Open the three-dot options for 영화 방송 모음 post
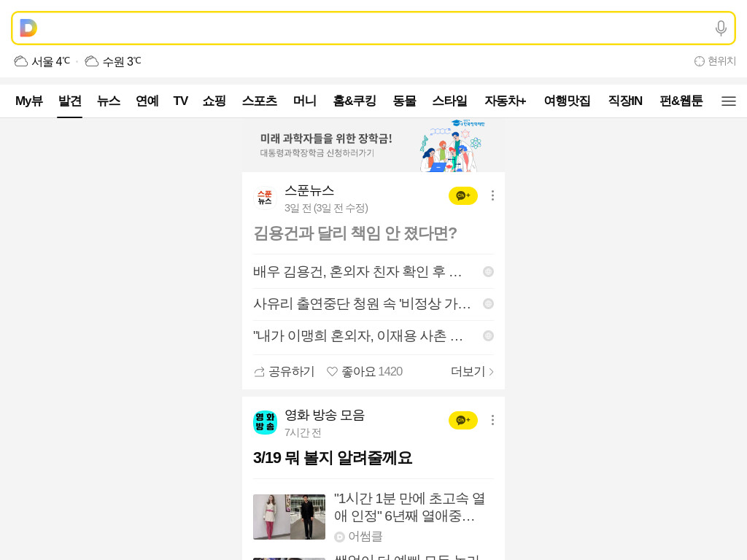The width and height of the screenshot is (747, 560). point(492,420)
